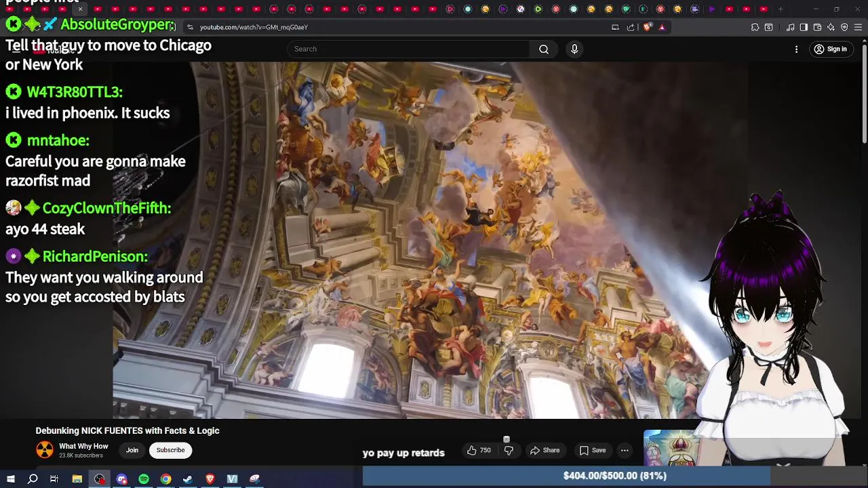Open What Why How channel avatar
Viewport: 868px width, 488px height.
[x=45, y=450]
